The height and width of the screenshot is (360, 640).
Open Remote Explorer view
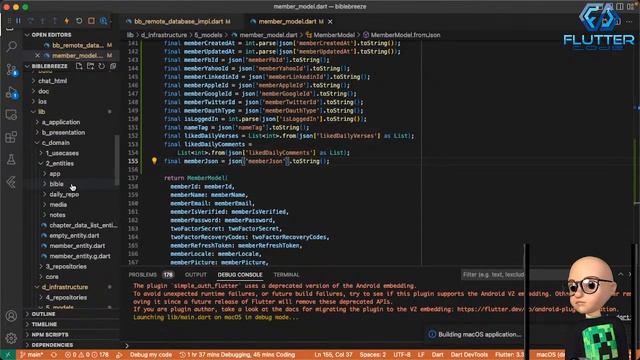click(x=11, y=115)
